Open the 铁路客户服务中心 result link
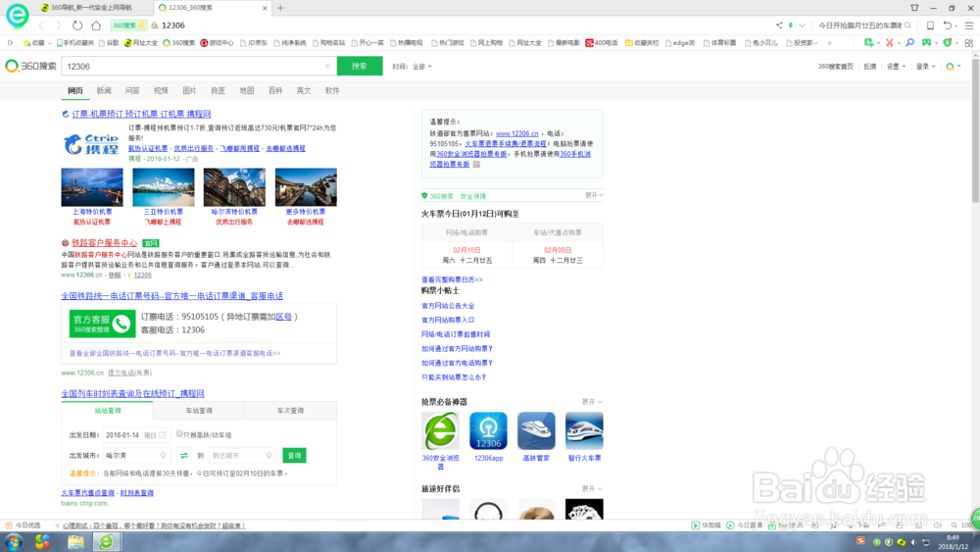This screenshot has width=980, height=552. (x=105, y=242)
